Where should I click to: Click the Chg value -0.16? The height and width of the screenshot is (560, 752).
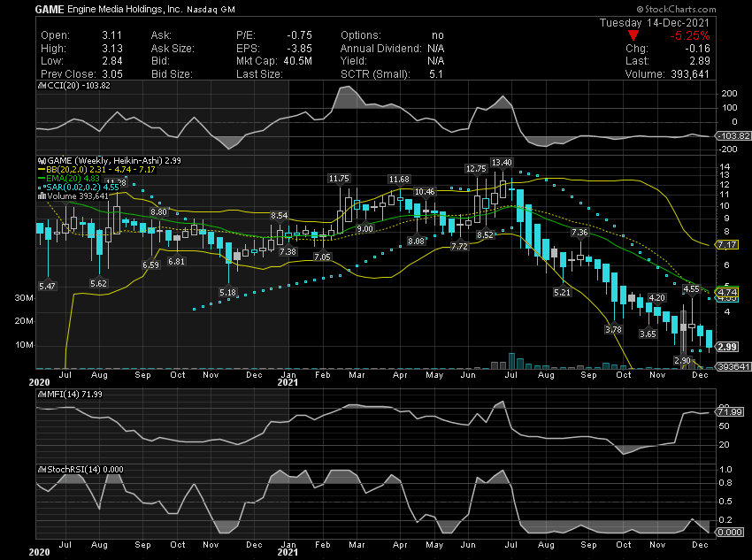697,49
